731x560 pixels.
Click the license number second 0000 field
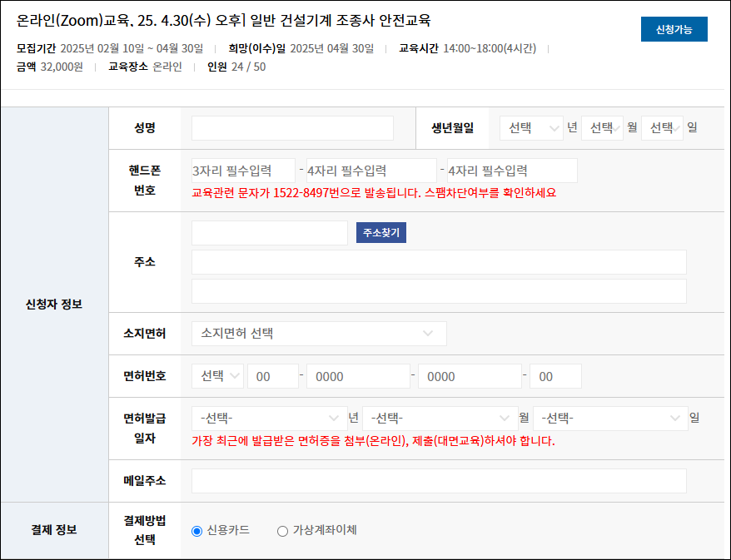(x=470, y=376)
